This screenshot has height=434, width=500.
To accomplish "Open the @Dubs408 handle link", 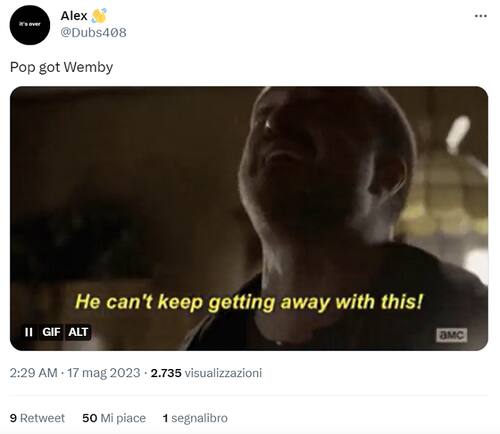I will click(x=93, y=33).
